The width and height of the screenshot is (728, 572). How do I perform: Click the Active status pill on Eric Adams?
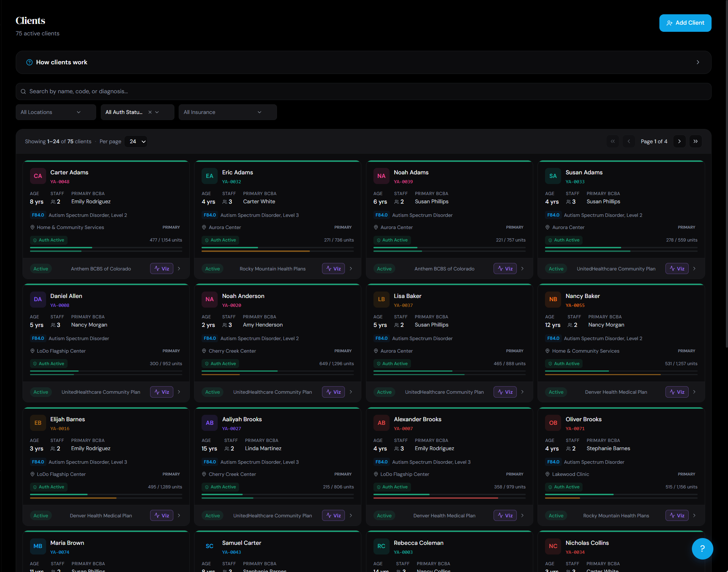(212, 269)
